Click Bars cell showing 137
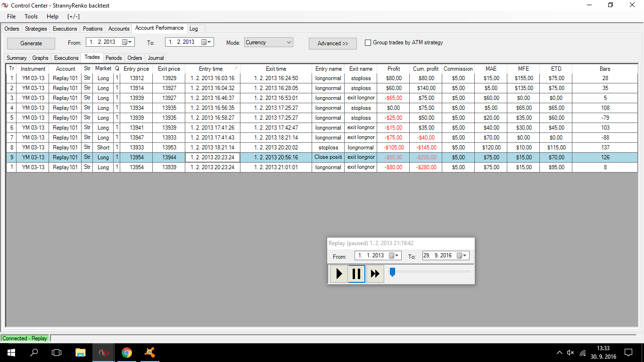Viewport: 644px width, 362px height. tap(605, 148)
